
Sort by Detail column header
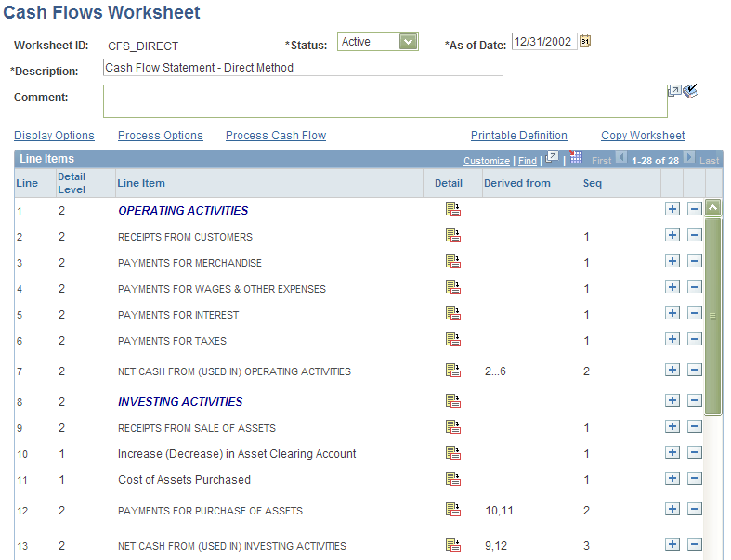pos(449,183)
